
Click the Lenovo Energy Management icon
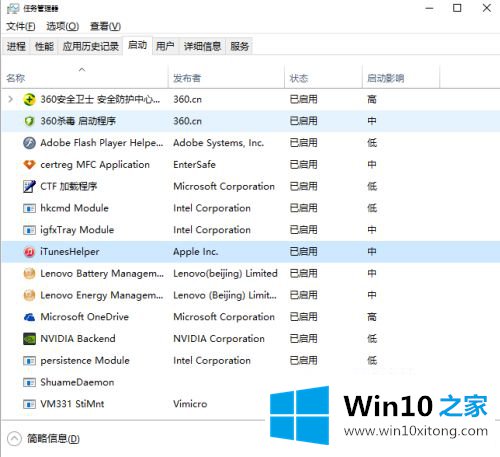coord(29,295)
